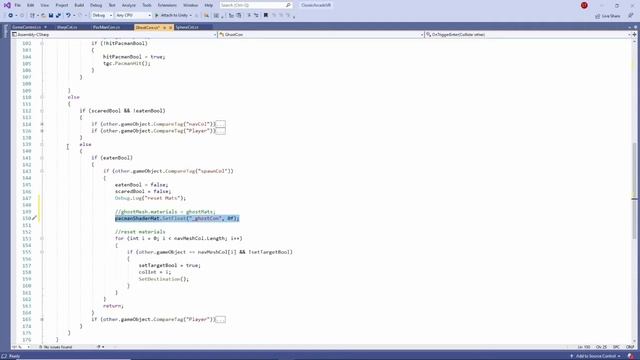
Task: Click the New Project toolbar icon
Action: click(32, 16)
